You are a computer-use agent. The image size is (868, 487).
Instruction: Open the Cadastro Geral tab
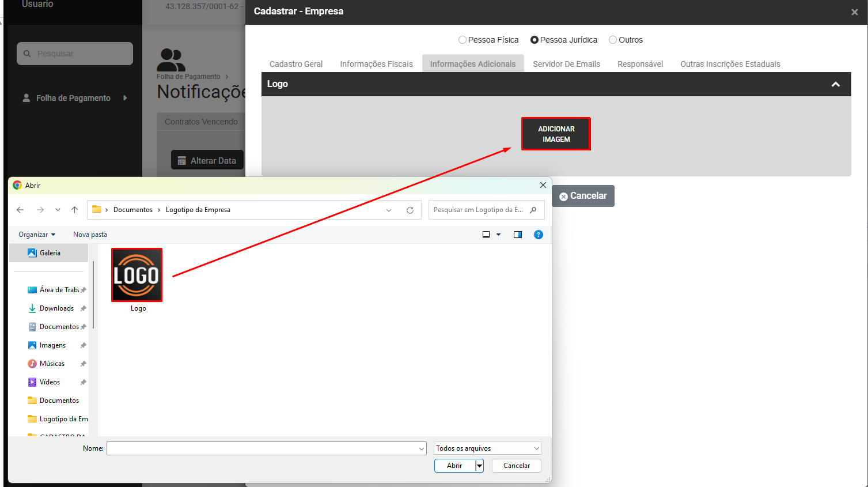point(296,64)
